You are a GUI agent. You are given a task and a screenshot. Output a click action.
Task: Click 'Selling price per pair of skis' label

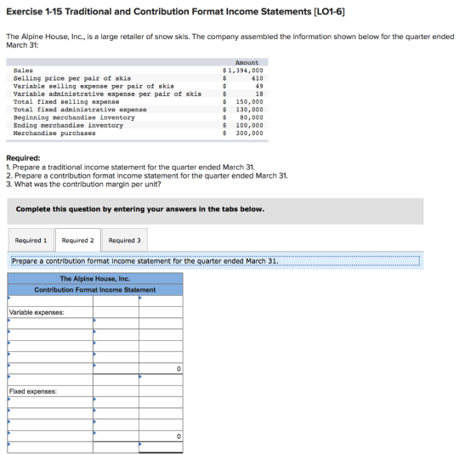pyautogui.click(x=72, y=78)
